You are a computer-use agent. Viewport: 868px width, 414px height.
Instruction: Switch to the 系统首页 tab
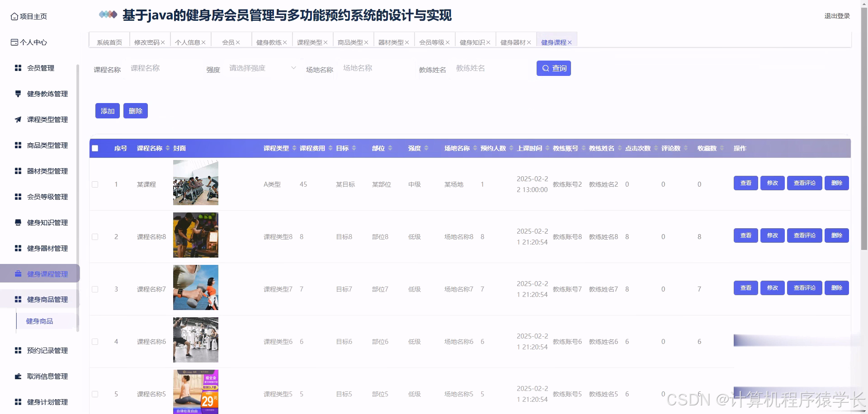coord(108,42)
